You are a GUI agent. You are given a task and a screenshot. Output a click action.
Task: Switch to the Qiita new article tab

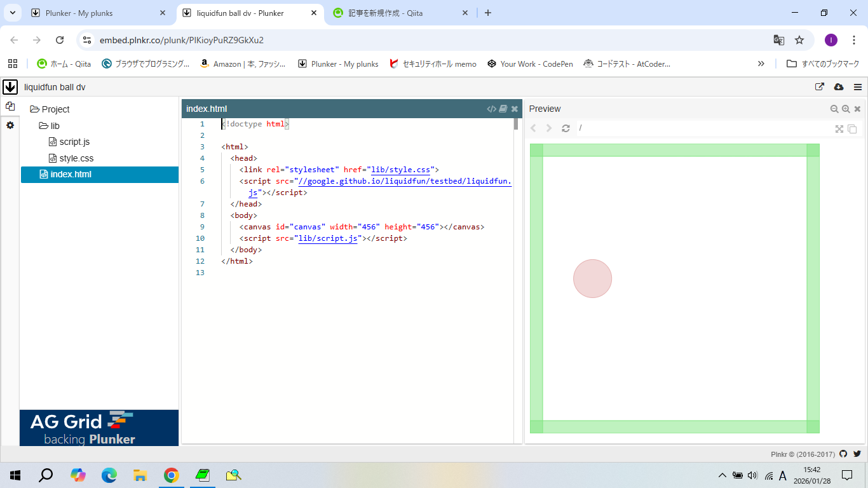(400, 13)
